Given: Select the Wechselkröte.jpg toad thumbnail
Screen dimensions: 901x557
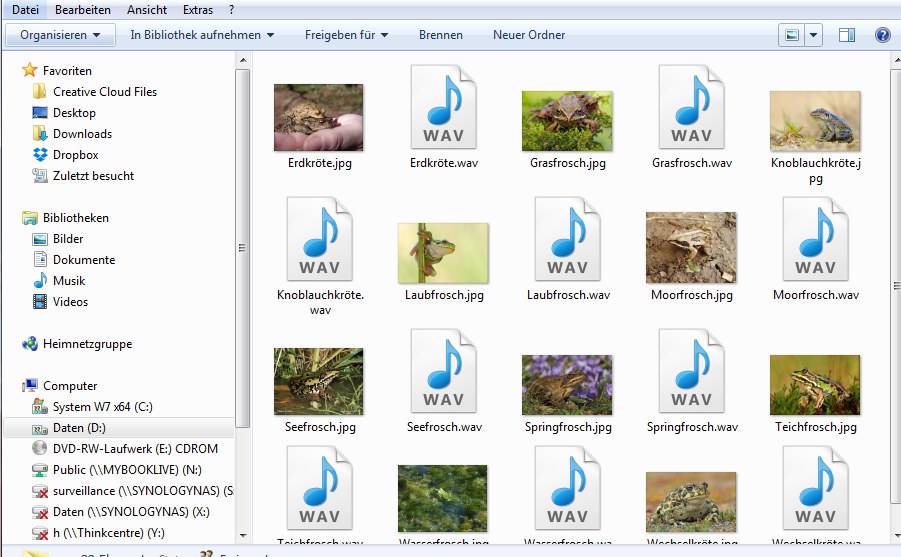Looking at the screenshot, I should tap(691, 502).
